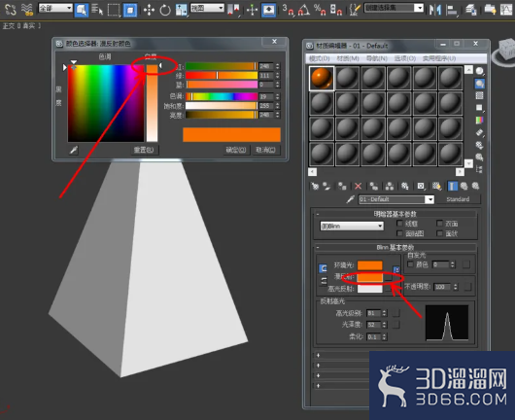Open the reference coordinate system 视图 dropdown
This screenshot has height=420, width=515.
tap(207, 8)
